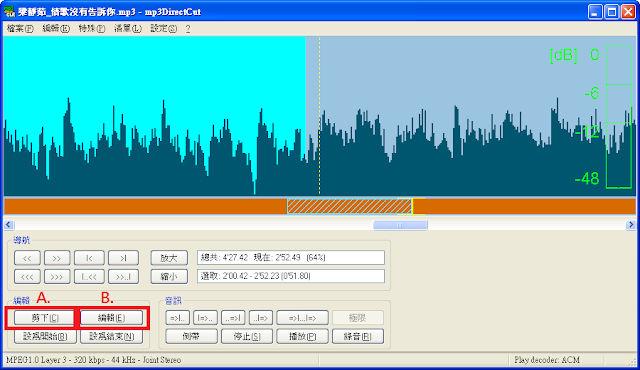Image resolution: width=640 pixels, height=370 pixels.
Task: Jump to start with the |< button
Action: click(89, 258)
